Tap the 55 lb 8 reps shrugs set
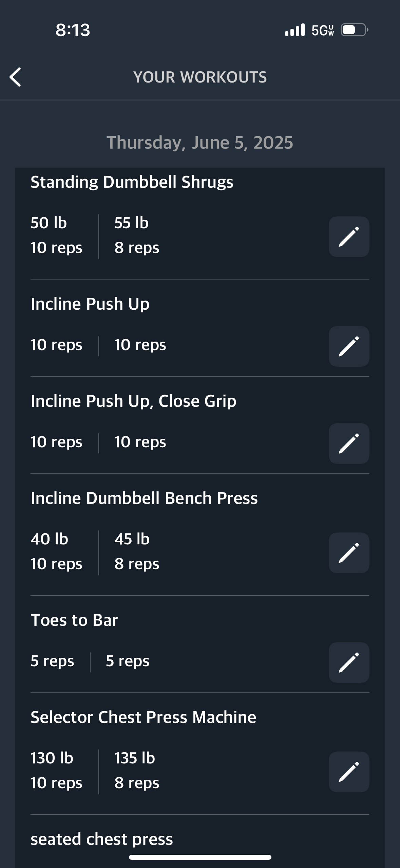The width and height of the screenshot is (400, 868). (x=136, y=235)
